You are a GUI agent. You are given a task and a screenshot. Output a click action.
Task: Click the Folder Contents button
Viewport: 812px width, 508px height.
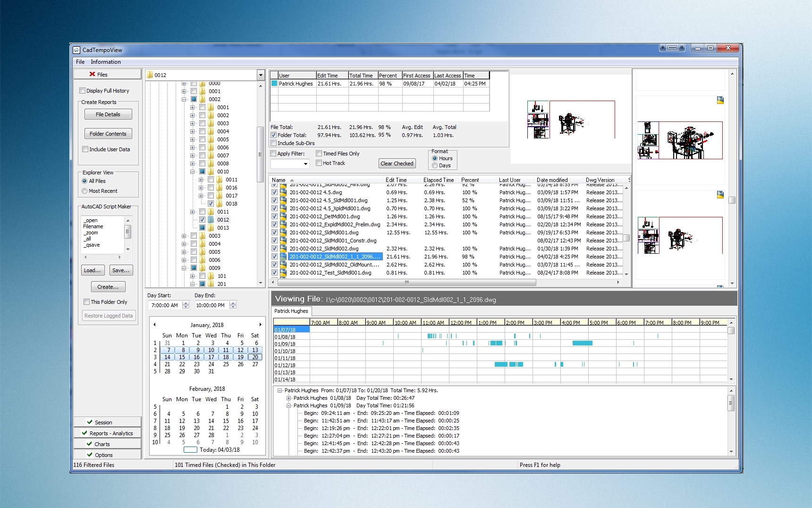[x=108, y=134]
